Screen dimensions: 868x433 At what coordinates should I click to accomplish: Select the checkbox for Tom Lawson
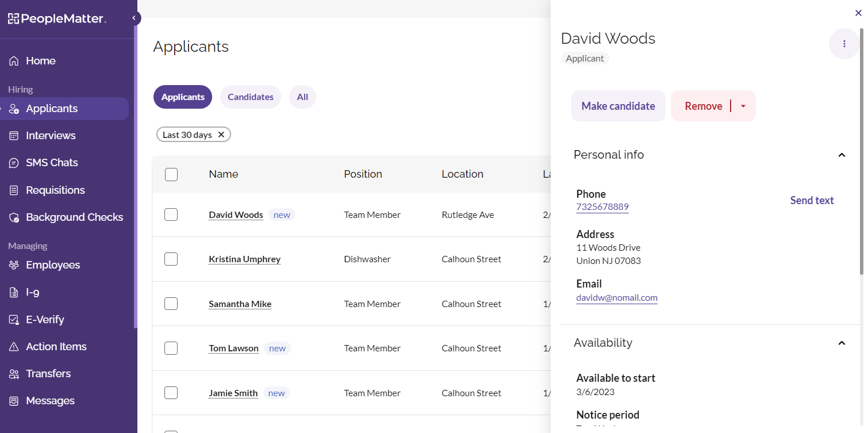(171, 348)
